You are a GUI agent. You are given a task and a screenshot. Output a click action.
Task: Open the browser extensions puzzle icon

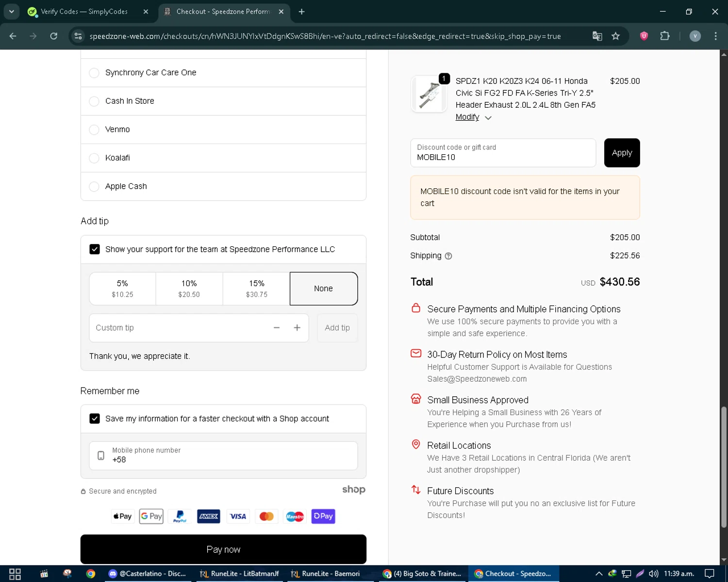(665, 36)
